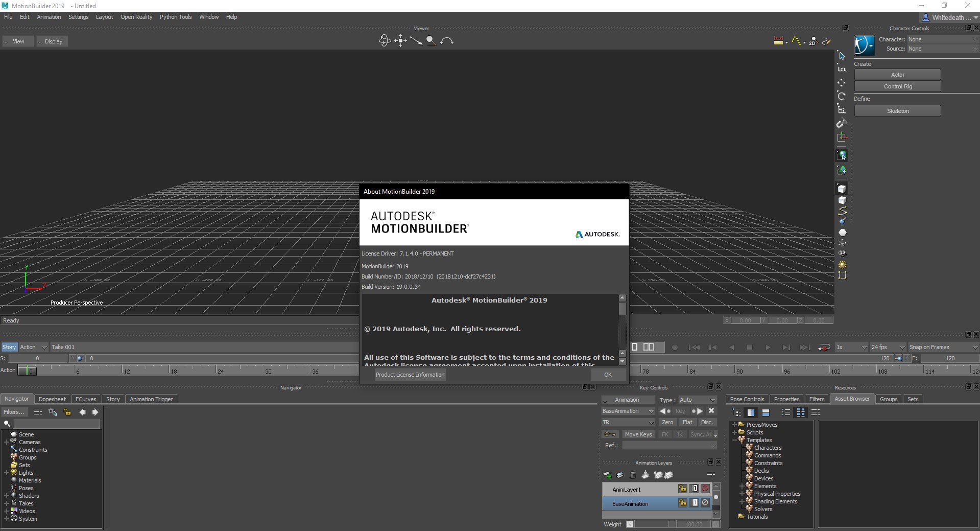Click the S-curve path display icon
The height and width of the screenshot is (531, 980).
coord(842,211)
